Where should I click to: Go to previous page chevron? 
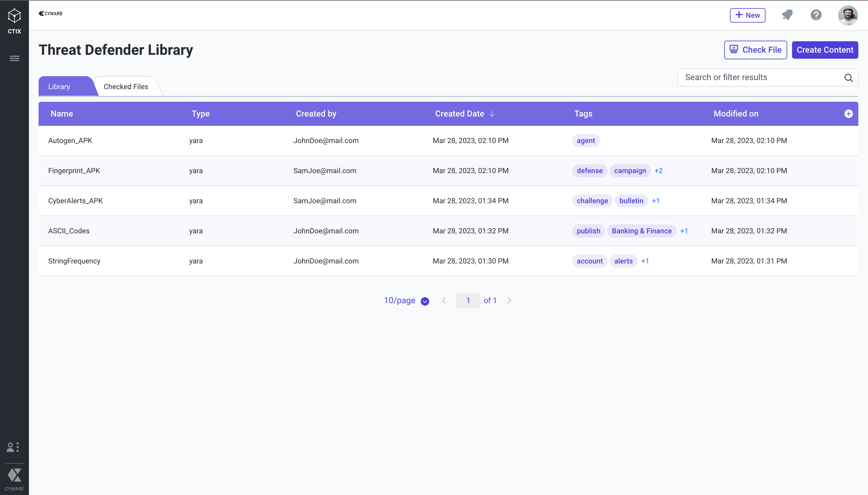point(444,300)
